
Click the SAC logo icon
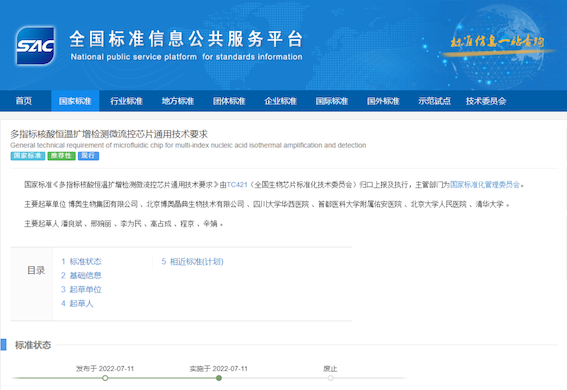(x=35, y=46)
